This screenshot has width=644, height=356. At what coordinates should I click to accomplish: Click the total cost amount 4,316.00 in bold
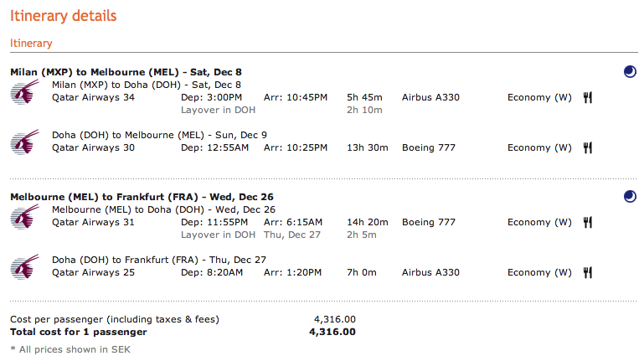point(334,332)
